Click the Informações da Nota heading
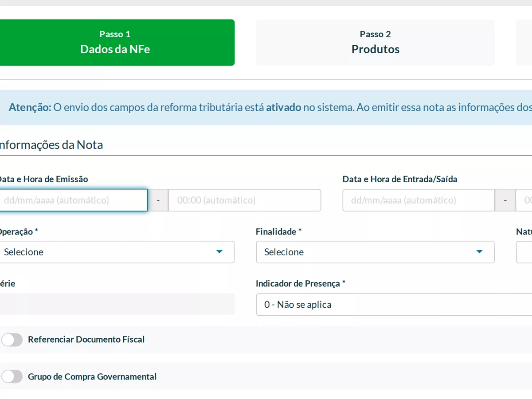Screen dimensions: 532x399 [51, 145]
